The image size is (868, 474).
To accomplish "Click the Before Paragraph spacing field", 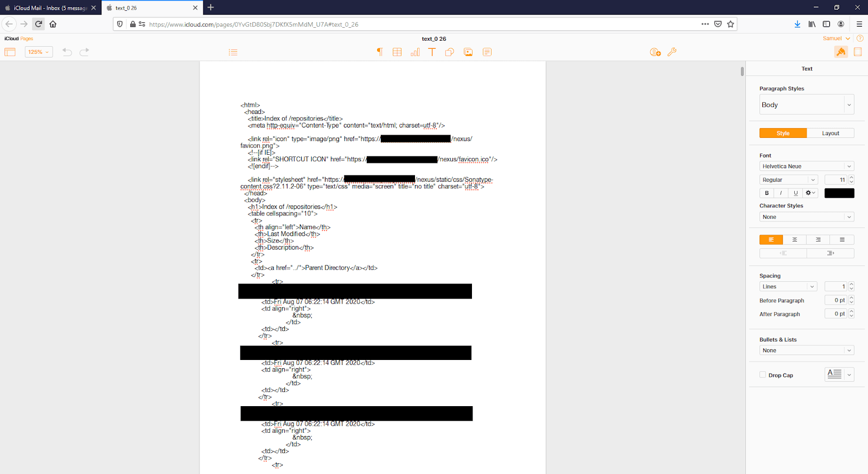I will coord(835,300).
